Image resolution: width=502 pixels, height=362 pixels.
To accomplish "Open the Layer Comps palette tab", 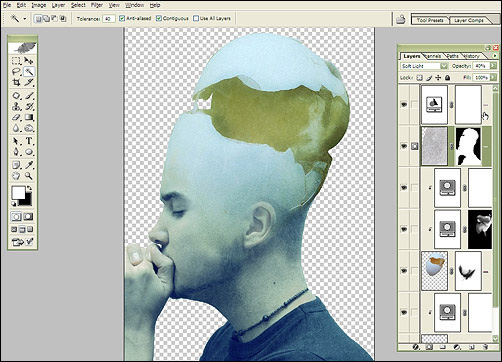I will coord(469,20).
